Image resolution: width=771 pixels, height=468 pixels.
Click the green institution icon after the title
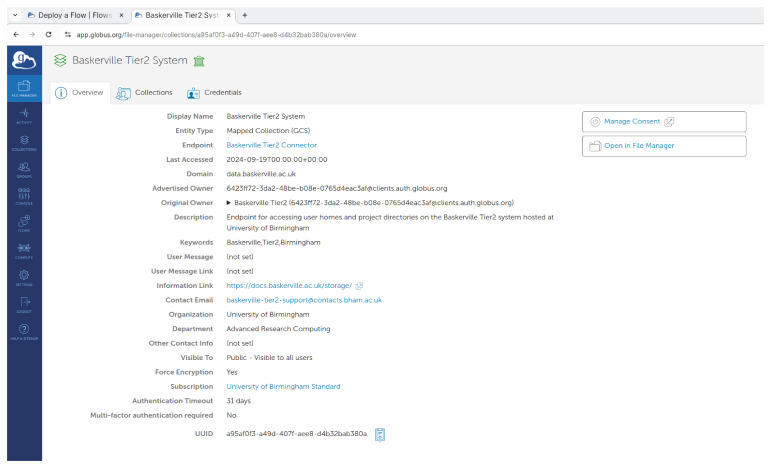coord(199,61)
